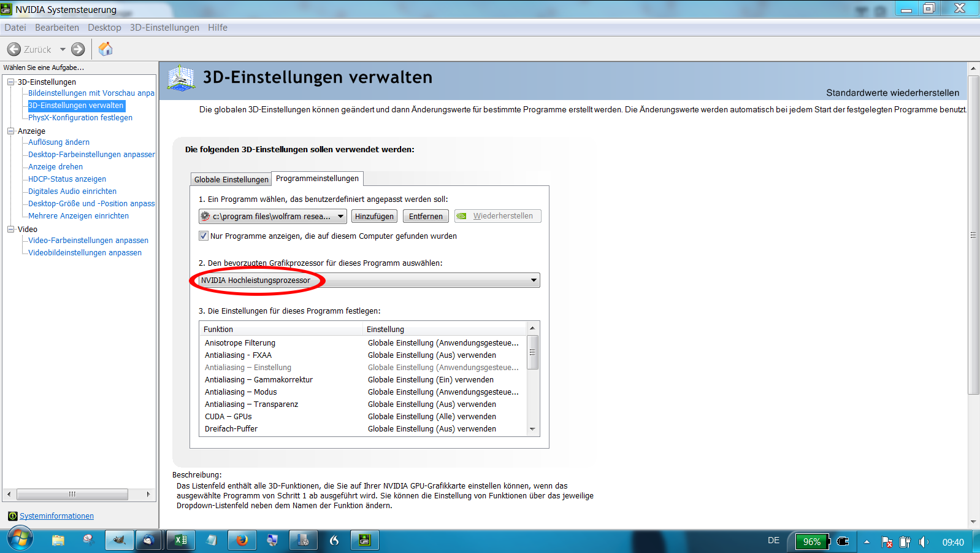Image resolution: width=980 pixels, height=553 pixels.
Task: Select PhysX-Konfiguration festlegen
Action: [80, 118]
